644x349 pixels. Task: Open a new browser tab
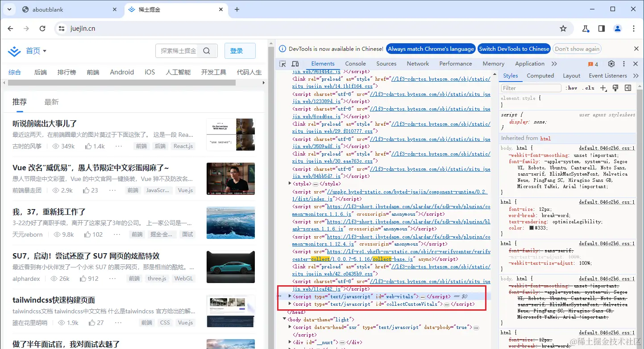point(237,9)
